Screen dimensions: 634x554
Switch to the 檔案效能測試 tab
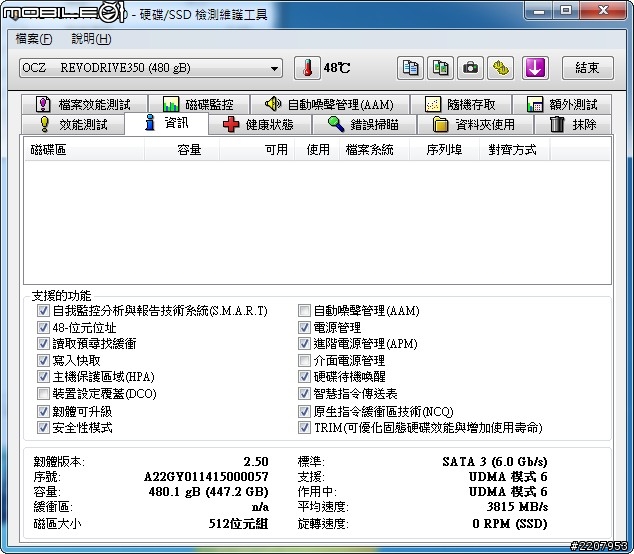pos(85,104)
